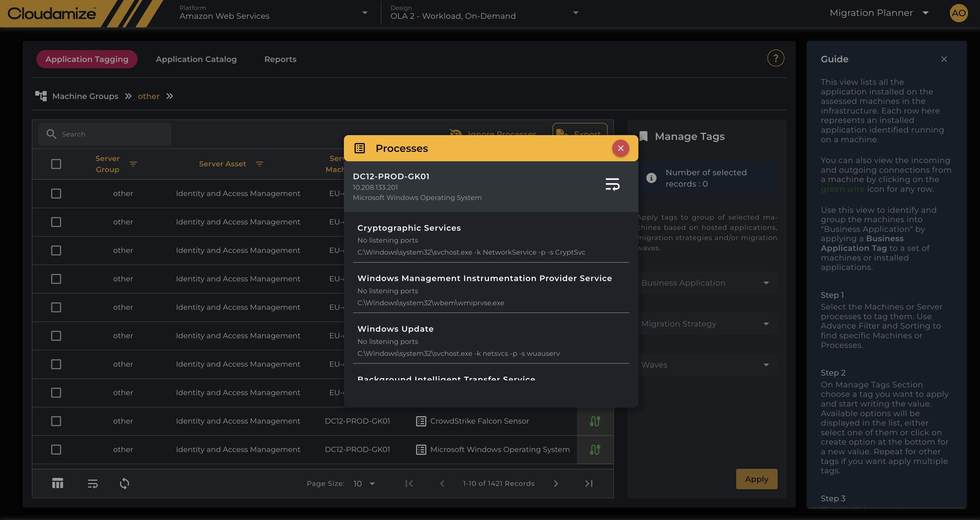Switch to Application Catalog tab

tap(196, 59)
